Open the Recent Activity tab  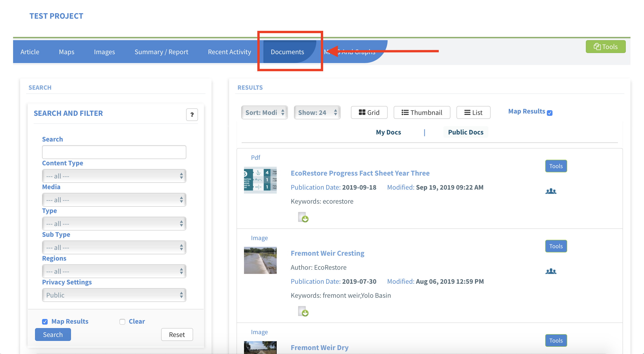point(229,52)
